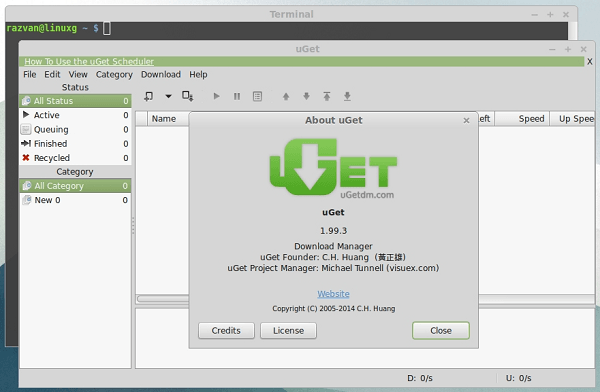Open the new download dropdown arrow

pos(168,96)
